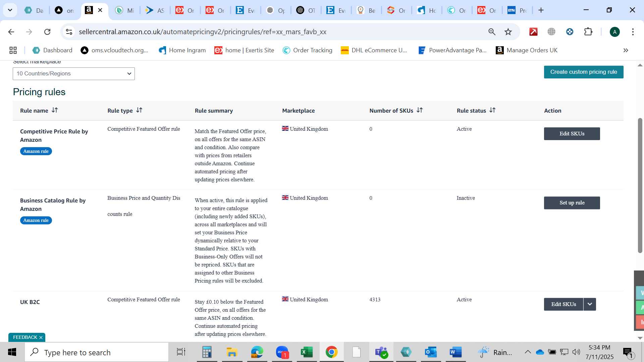Switch to the AS browser tab
This screenshot has height=362, width=644.
click(155, 10)
